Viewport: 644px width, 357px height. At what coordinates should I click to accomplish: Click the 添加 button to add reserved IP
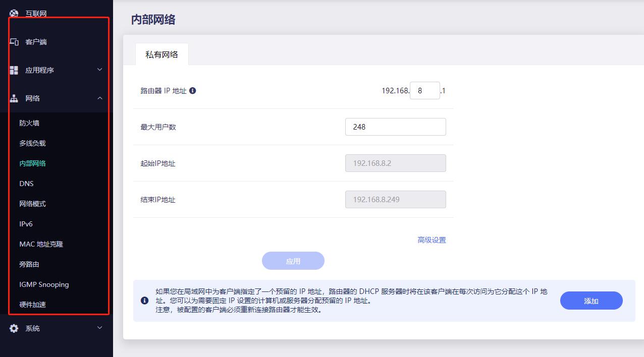pyautogui.click(x=591, y=300)
